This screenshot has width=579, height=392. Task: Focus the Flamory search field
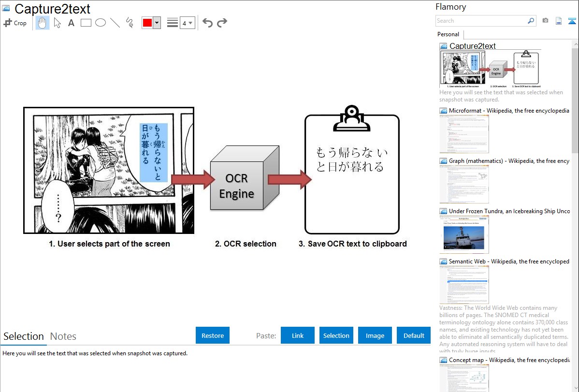[481, 21]
